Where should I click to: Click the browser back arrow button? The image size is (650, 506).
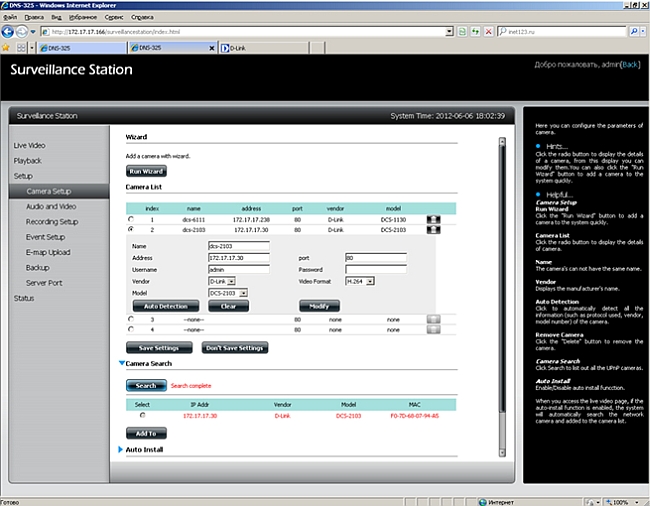pos(10,31)
